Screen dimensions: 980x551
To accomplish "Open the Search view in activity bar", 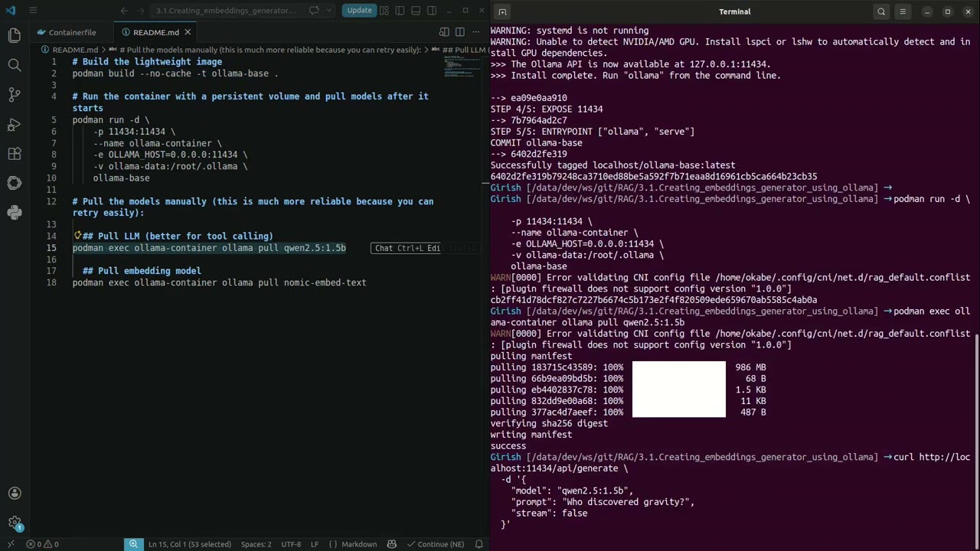I will click(15, 65).
